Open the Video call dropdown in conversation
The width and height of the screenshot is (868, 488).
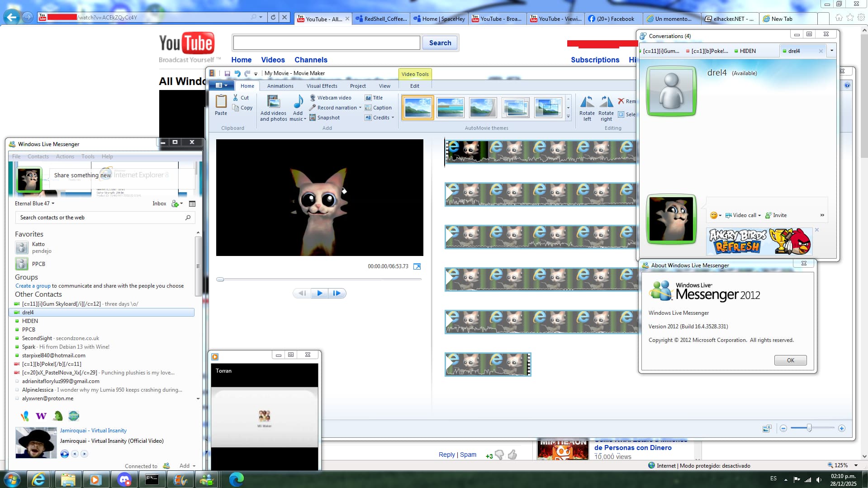point(759,215)
